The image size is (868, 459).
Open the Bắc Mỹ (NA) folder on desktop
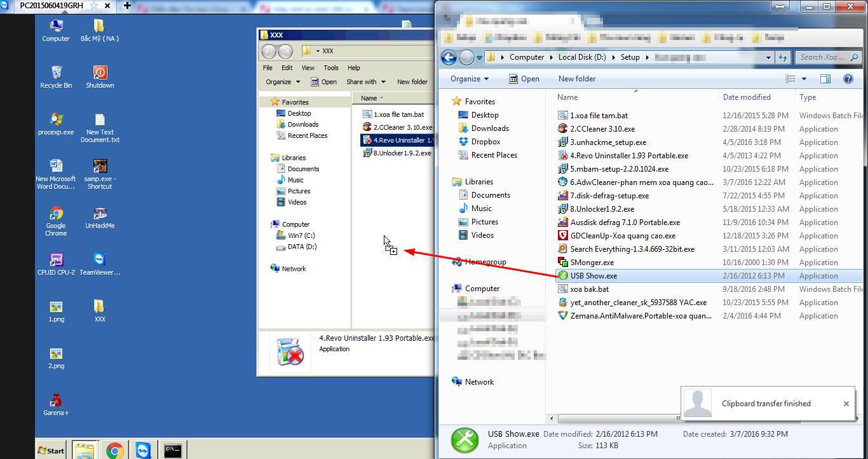tap(100, 30)
